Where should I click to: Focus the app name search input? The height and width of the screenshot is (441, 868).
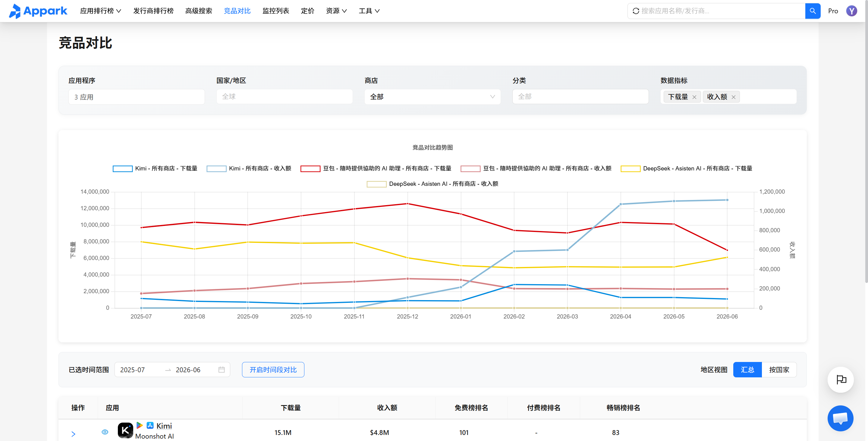(721, 11)
